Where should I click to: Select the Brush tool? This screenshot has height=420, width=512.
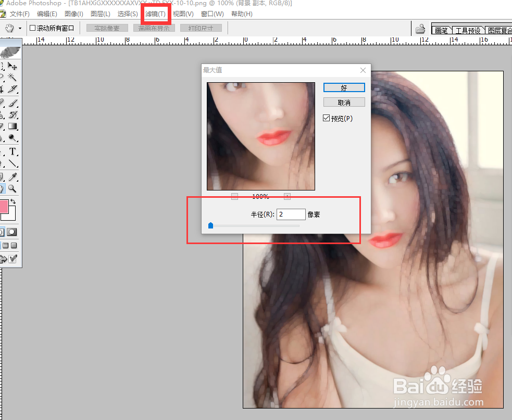[12, 103]
